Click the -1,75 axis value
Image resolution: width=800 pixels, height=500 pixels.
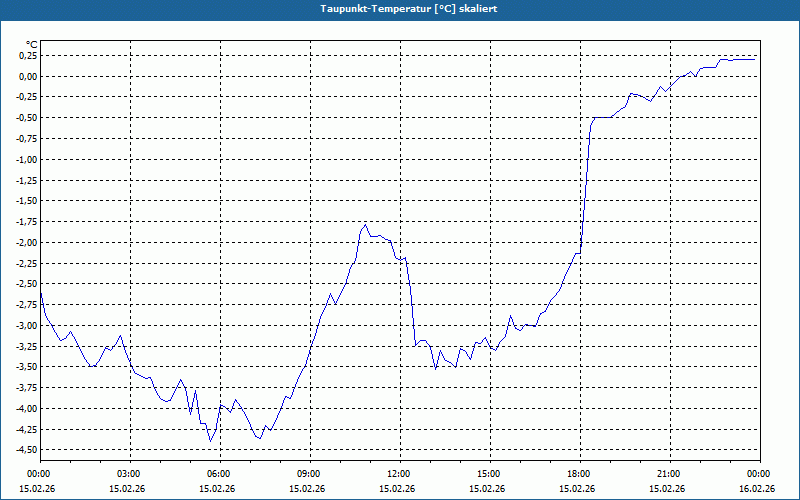(27, 222)
